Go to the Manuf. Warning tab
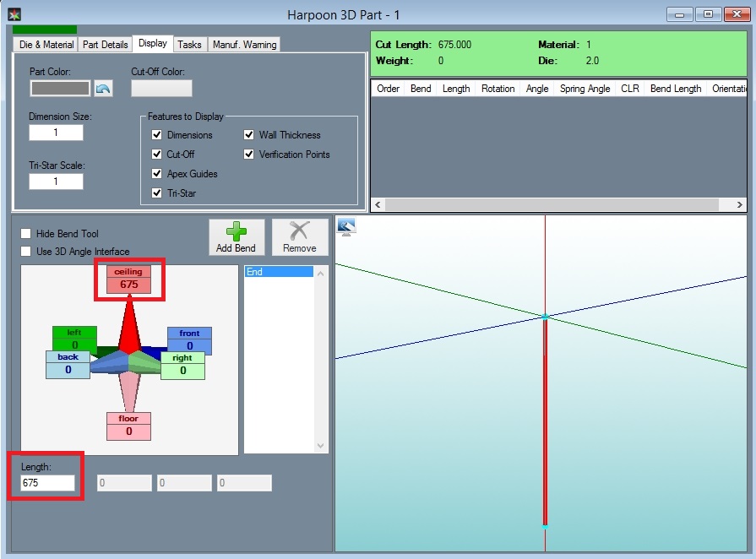This screenshot has height=559, width=756. click(x=244, y=45)
